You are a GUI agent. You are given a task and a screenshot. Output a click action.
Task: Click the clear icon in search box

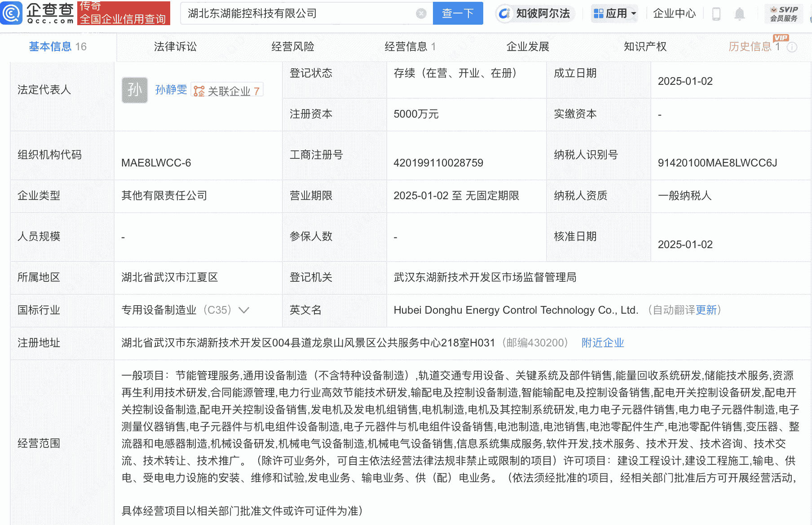pos(421,13)
